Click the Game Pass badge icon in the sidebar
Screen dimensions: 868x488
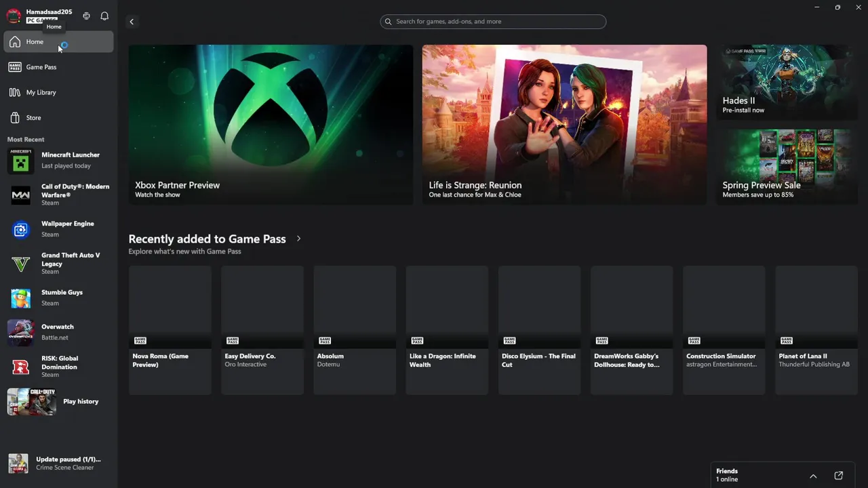tap(15, 67)
